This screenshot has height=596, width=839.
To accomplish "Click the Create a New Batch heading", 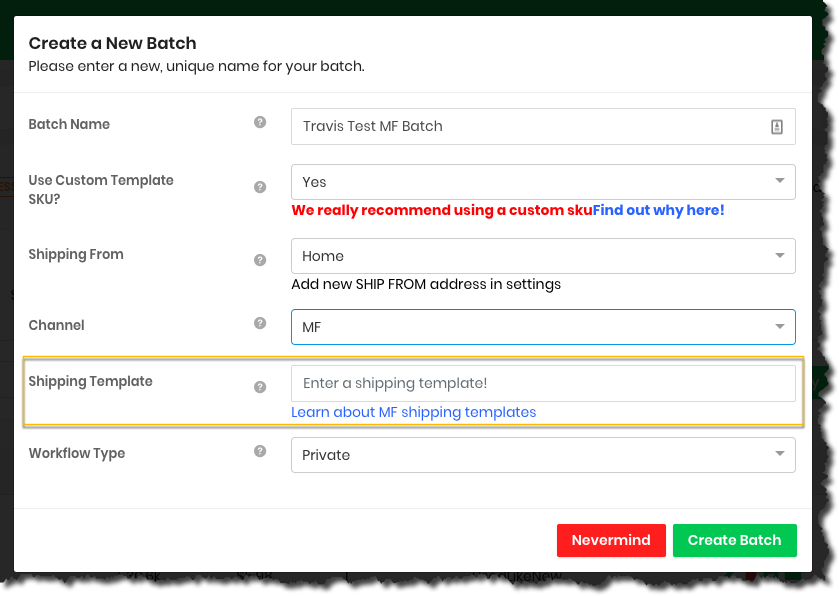I will pyautogui.click(x=112, y=43).
